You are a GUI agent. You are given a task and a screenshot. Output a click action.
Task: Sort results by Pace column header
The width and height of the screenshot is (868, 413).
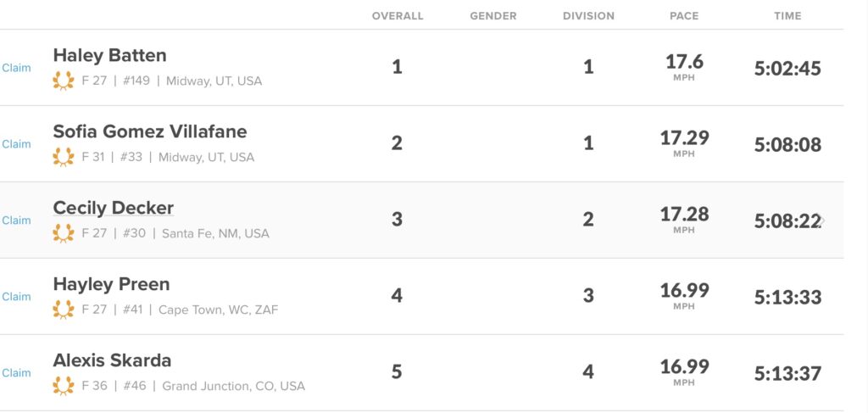click(684, 16)
